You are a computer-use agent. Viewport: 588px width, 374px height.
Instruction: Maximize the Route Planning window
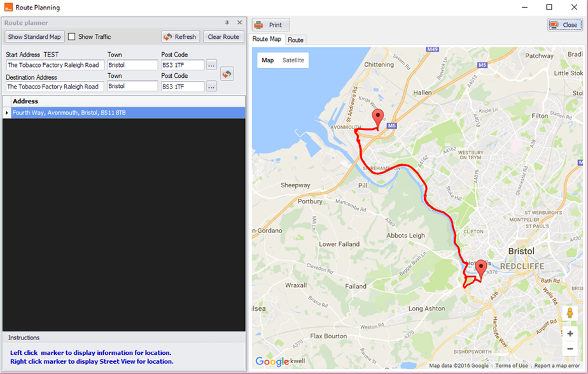(549, 7)
